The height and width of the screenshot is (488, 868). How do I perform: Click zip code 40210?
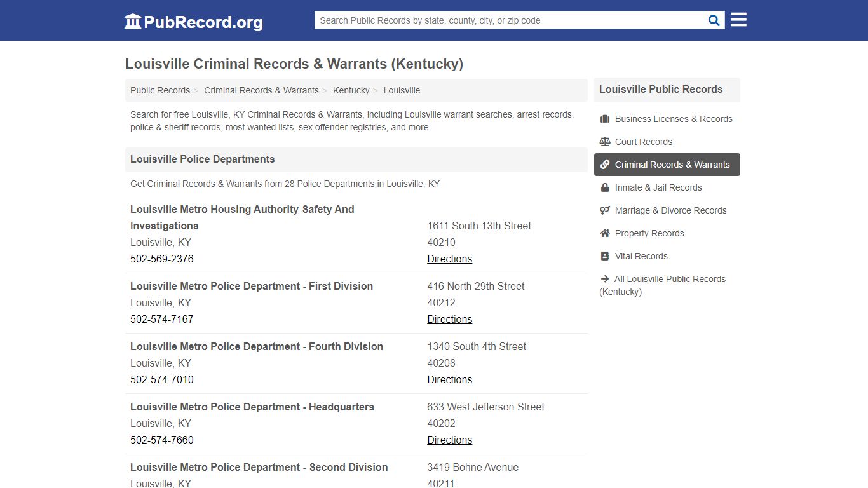pos(441,242)
